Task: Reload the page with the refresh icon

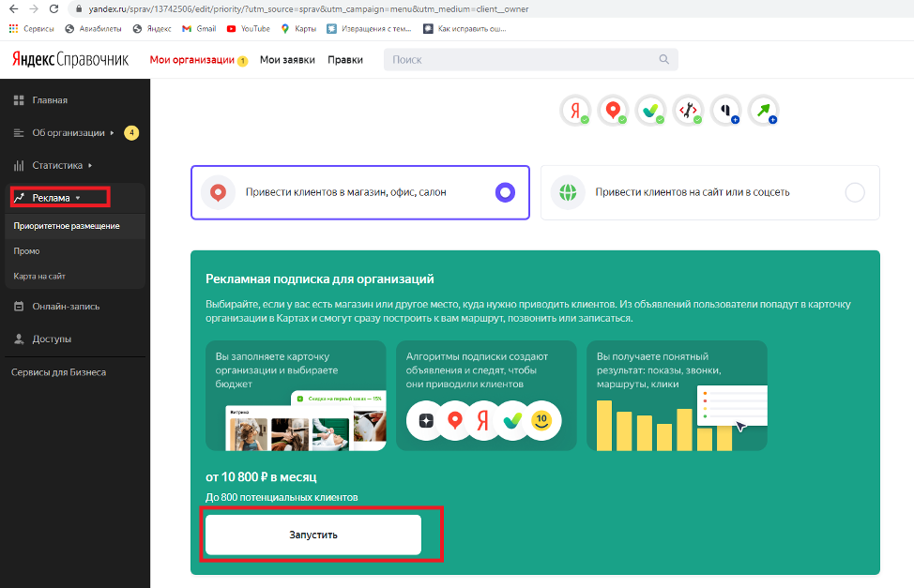Action: [53, 8]
